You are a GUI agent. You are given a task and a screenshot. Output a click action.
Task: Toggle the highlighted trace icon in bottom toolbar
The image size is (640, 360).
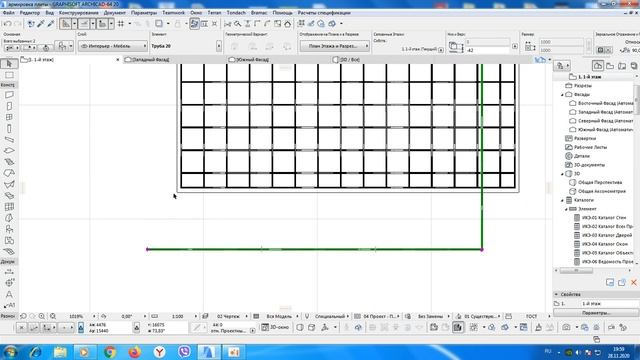pyautogui.click(x=458, y=327)
